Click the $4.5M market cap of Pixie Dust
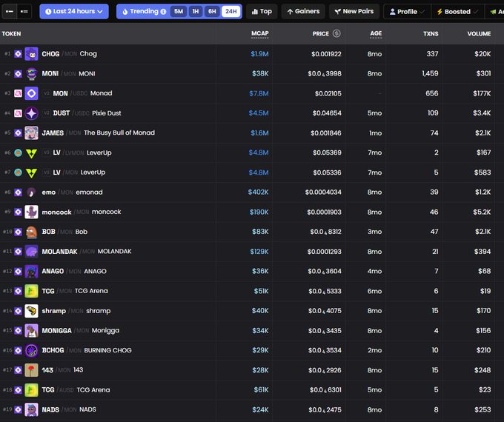 (259, 113)
